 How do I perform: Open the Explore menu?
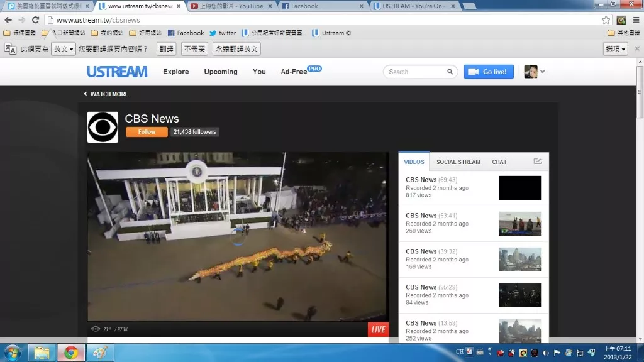(176, 72)
